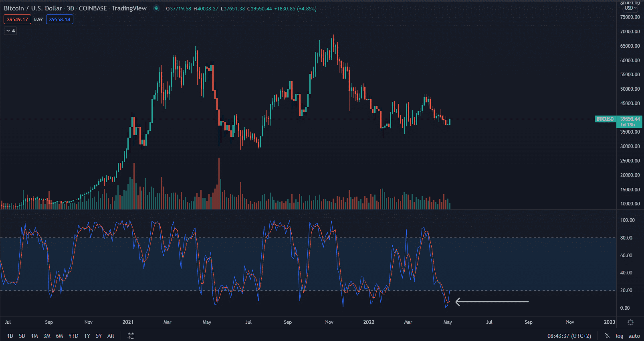Click the white arrow drawing on the indicator
Screen dimensions: 644x341
point(492,302)
